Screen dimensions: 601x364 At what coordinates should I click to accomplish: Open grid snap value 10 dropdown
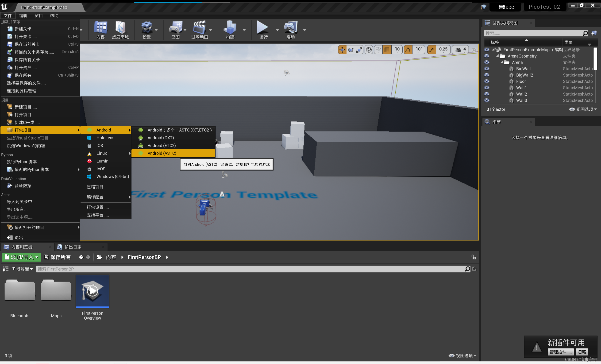397,50
